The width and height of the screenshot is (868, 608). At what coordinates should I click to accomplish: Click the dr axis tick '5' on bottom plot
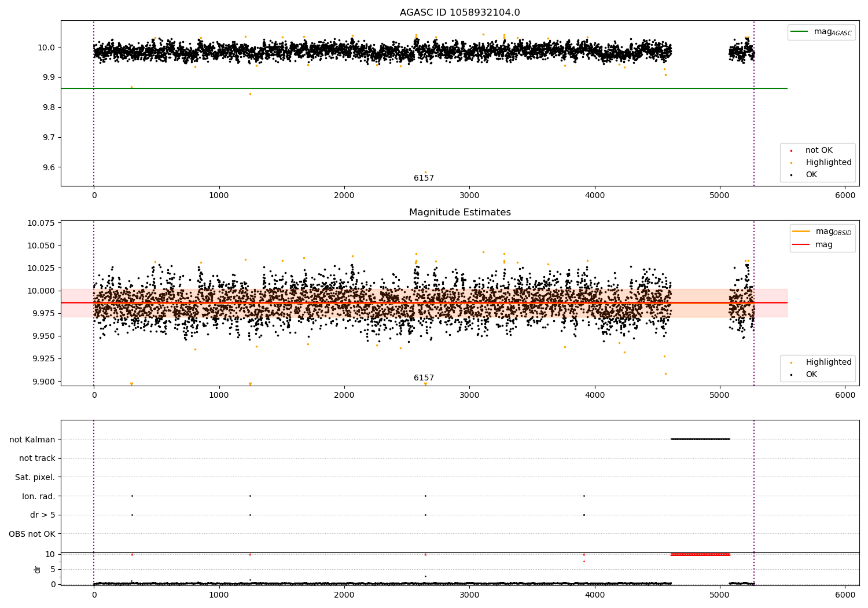click(53, 570)
